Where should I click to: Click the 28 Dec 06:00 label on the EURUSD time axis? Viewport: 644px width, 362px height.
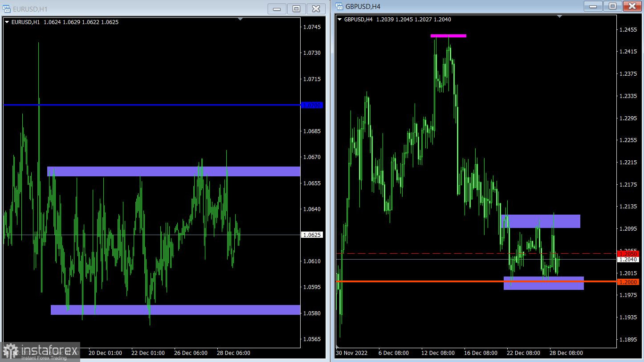tap(233, 353)
